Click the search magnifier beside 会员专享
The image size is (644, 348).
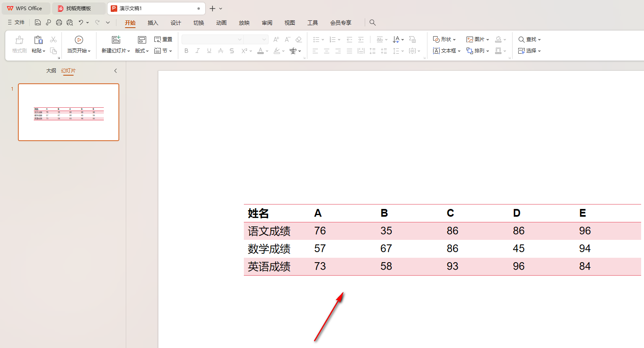(x=372, y=23)
